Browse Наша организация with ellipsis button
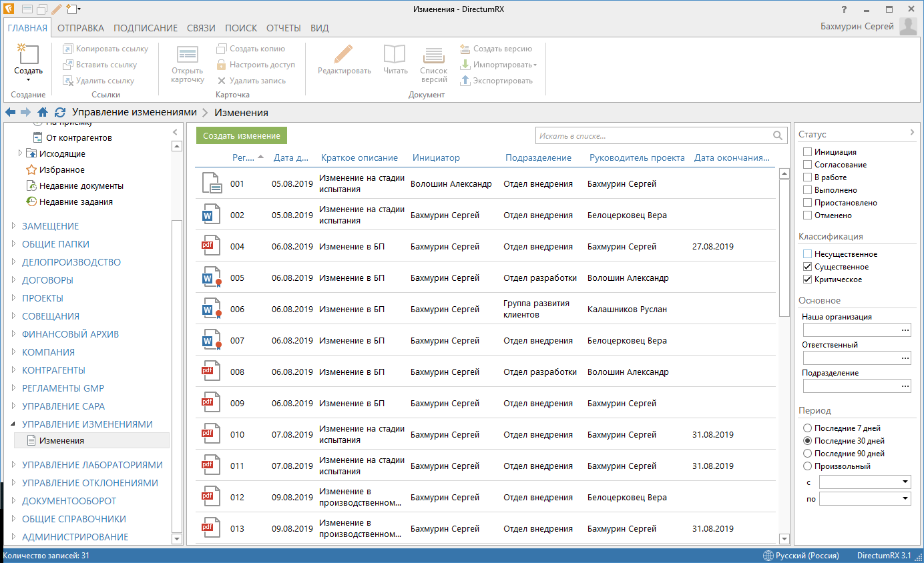This screenshot has width=924, height=563. tap(905, 330)
